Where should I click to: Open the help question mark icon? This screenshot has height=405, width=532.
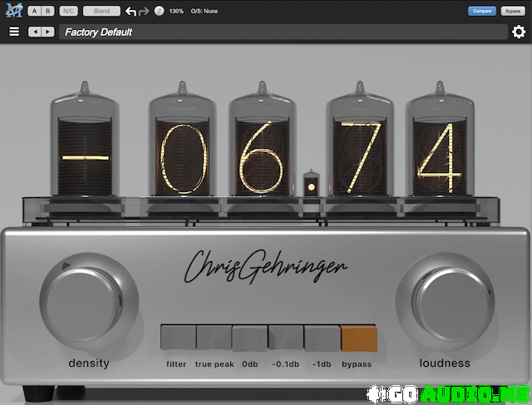(159, 12)
